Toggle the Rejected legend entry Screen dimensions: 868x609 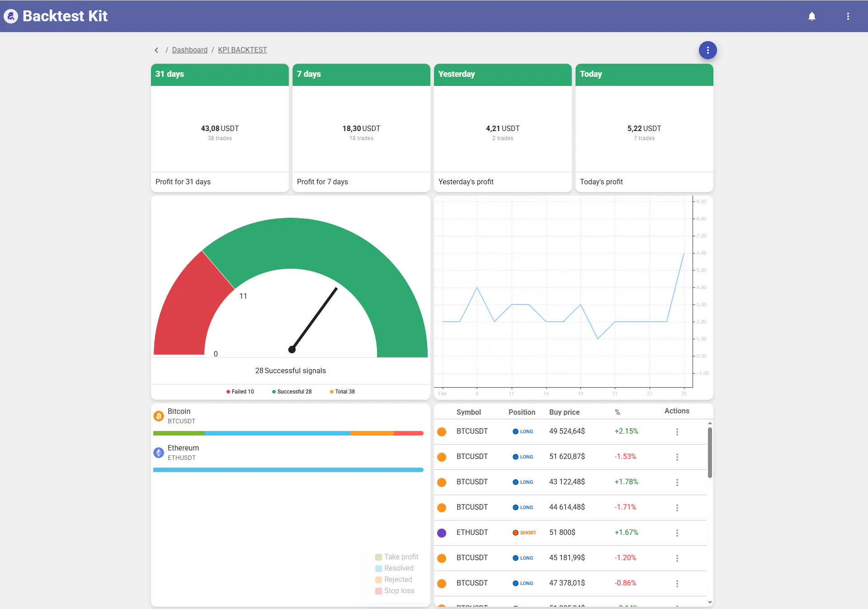(393, 580)
